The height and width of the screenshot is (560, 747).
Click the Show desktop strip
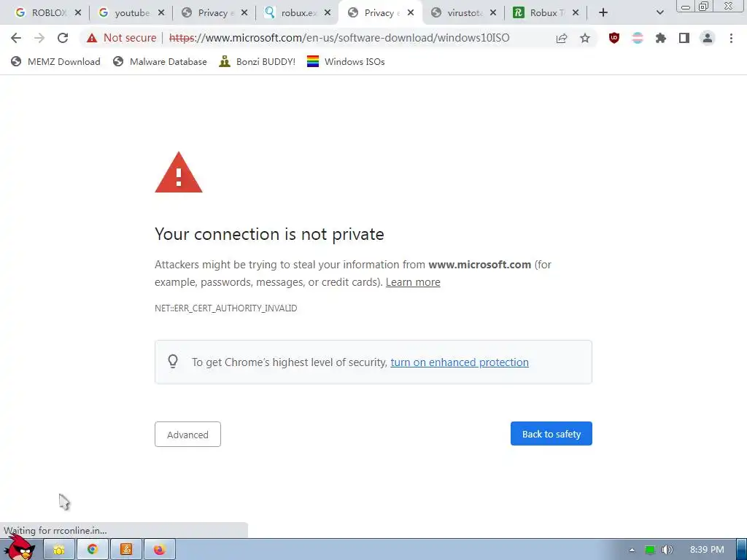coord(742,550)
